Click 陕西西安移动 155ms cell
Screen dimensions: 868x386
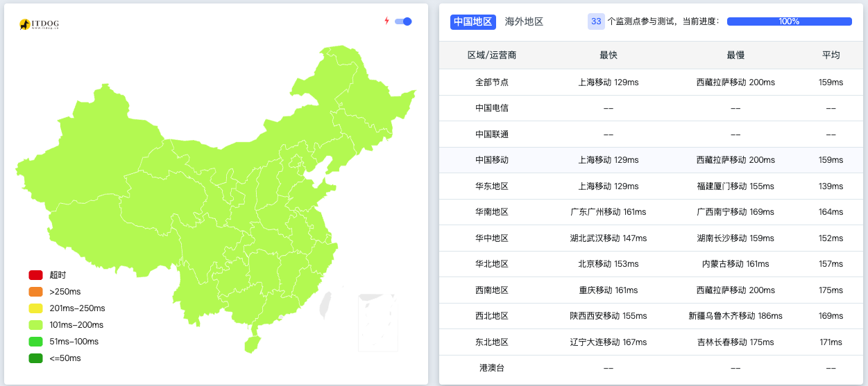pos(609,316)
